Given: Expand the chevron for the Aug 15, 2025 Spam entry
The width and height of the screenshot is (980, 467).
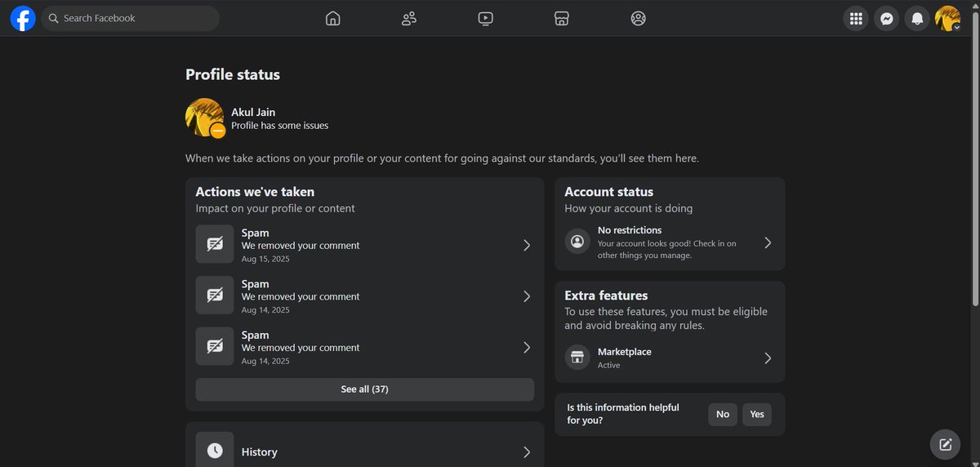Looking at the screenshot, I should pyautogui.click(x=527, y=245).
